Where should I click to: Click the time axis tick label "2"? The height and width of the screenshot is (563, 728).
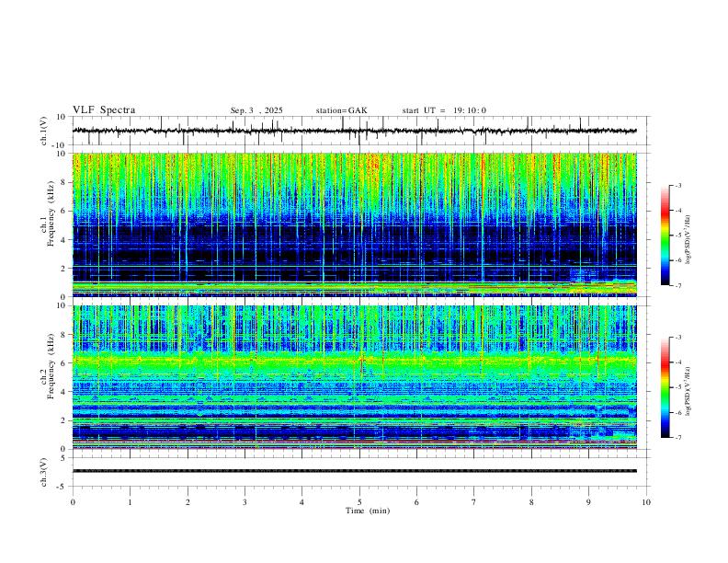click(188, 502)
